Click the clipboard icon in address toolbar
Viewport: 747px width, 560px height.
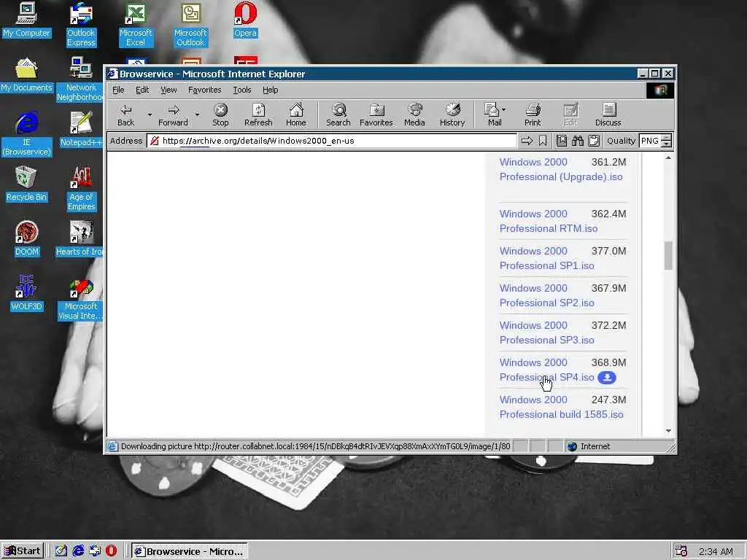594,141
